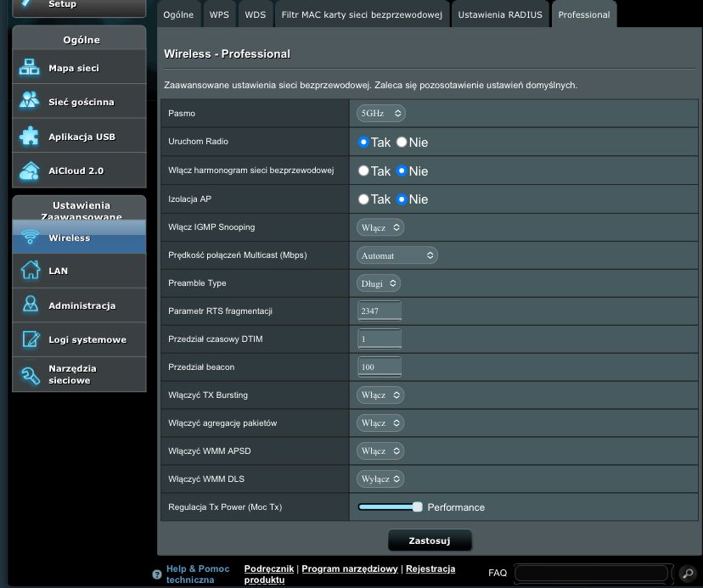
Task: Click the Tx Power regulation slider
Action: 390,507
